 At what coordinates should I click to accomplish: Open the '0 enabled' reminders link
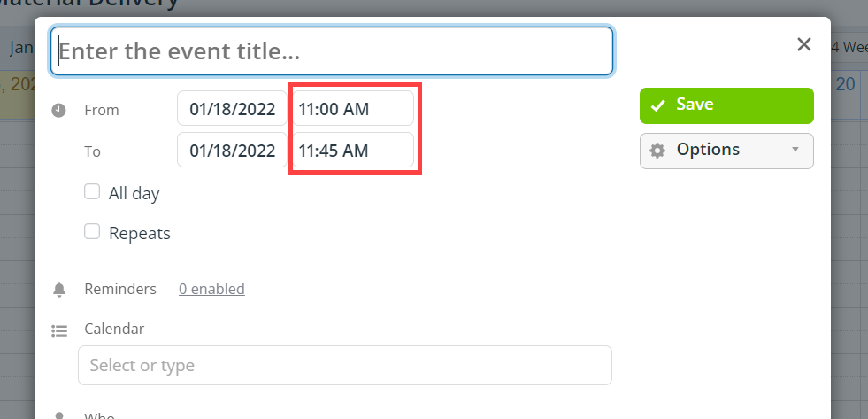(211, 289)
